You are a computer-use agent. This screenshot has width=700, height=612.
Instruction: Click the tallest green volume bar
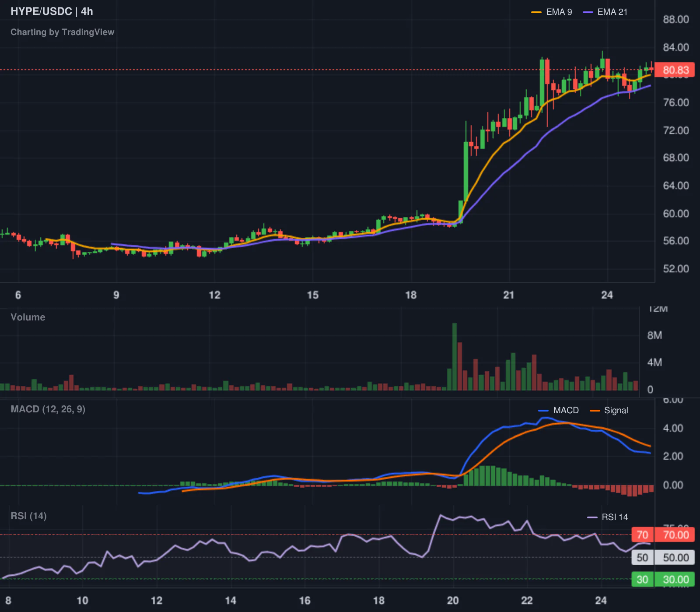coord(454,357)
